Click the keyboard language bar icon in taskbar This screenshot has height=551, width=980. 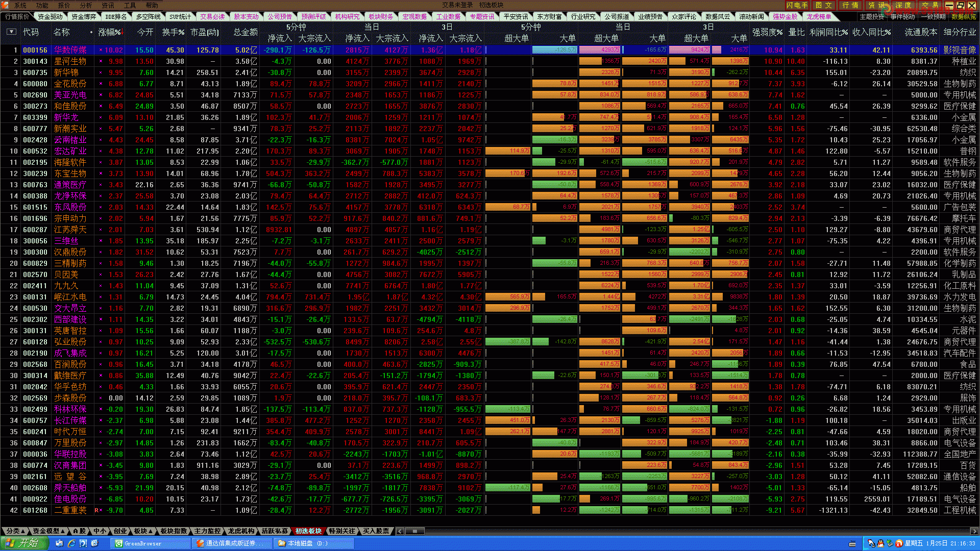852,544
